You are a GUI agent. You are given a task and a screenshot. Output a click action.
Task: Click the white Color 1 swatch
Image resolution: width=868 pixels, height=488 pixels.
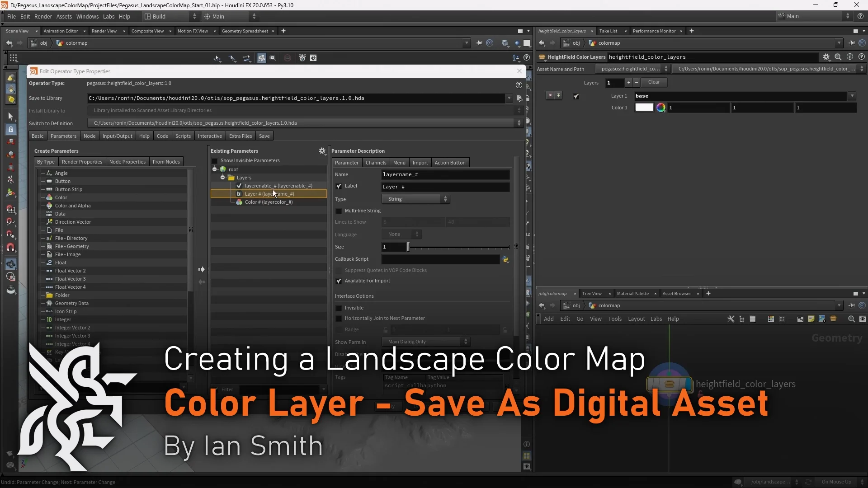click(644, 107)
